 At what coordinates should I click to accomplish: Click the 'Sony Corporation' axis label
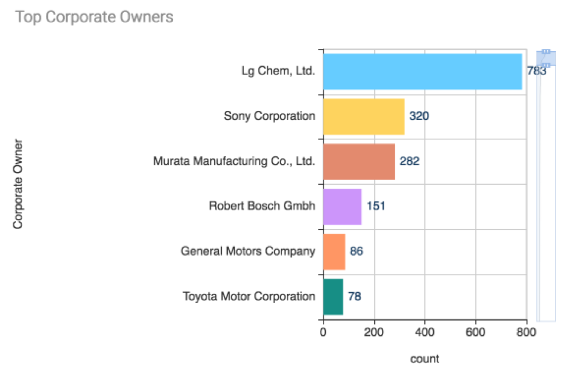click(x=269, y=116)
